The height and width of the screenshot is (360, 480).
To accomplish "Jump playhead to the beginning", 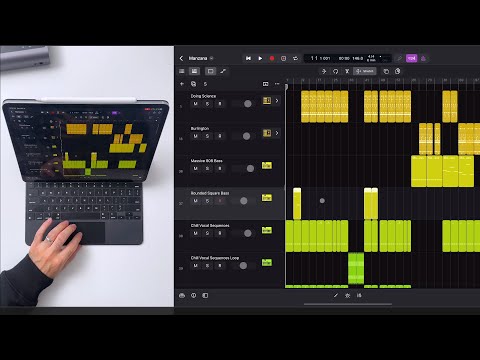I will tap(248, 58).
